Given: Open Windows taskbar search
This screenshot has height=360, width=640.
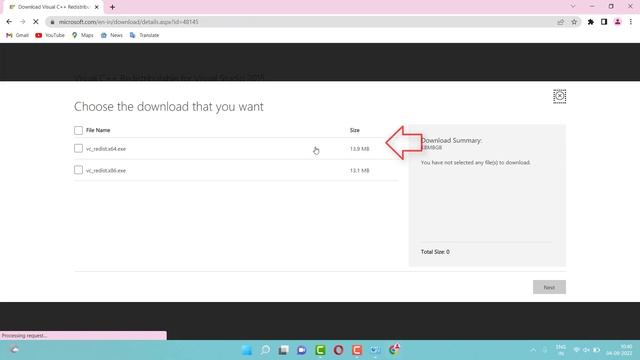Looking at the screenshot, I should point(265,350).
